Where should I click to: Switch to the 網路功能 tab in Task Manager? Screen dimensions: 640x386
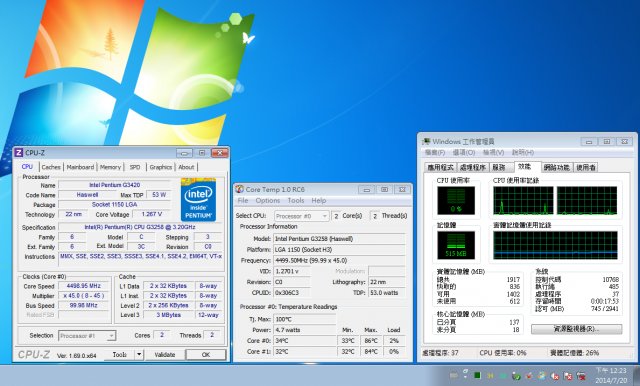click(x=557, y=167)
